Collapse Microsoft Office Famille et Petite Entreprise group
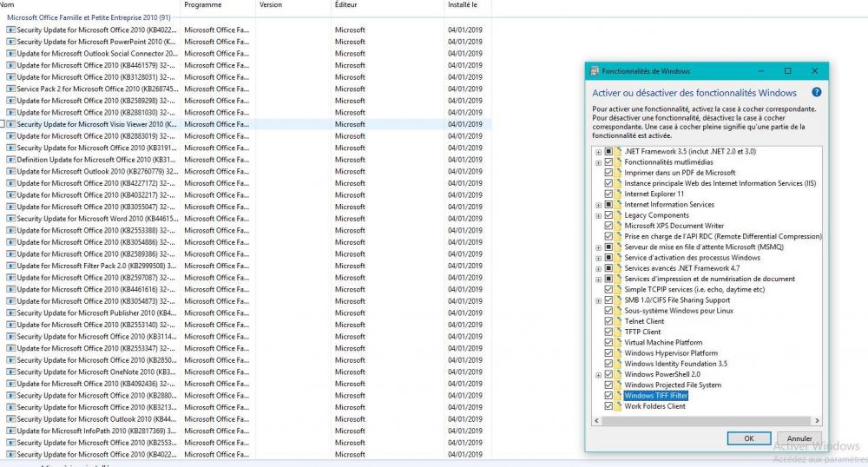 (x=89, y=17)
